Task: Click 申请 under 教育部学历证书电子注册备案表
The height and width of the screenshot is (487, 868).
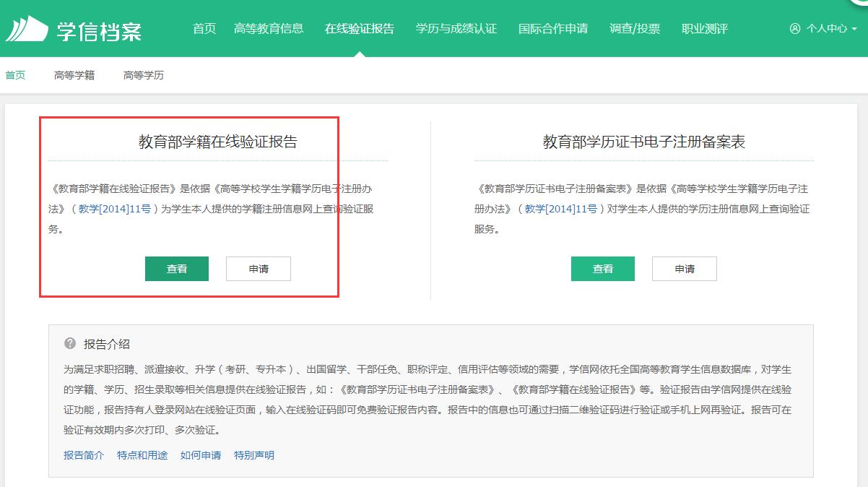Action: 685,269
